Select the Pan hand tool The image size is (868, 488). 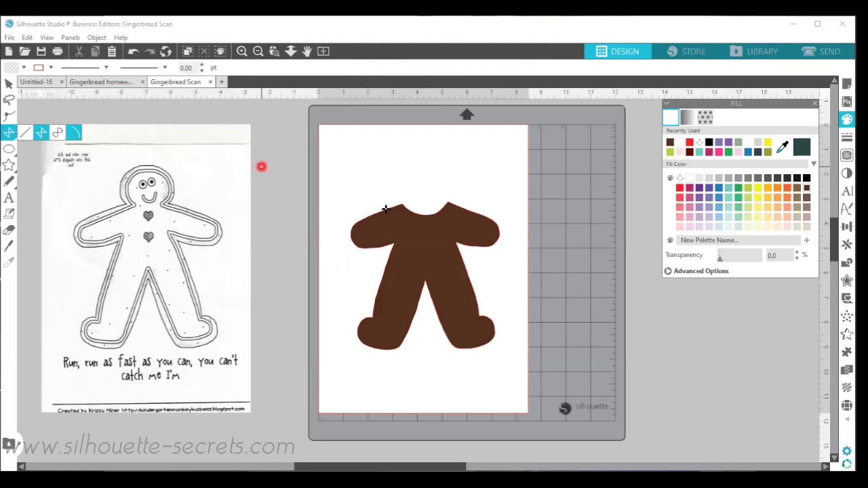(307, 52)
